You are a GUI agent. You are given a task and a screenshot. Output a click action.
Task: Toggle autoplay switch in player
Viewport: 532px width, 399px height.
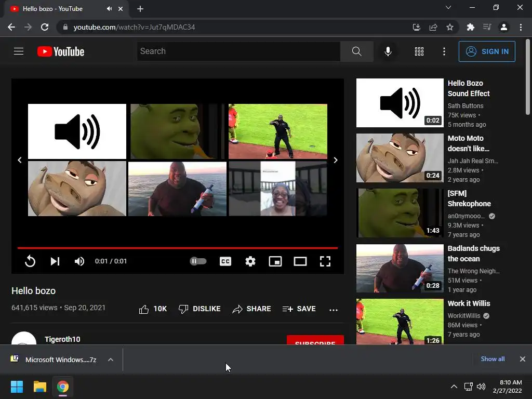[198, 261]
